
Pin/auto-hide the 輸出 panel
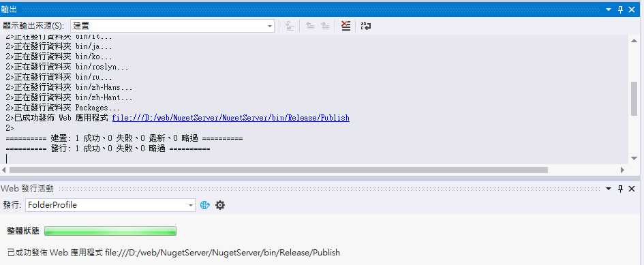(x=621, y=10)
